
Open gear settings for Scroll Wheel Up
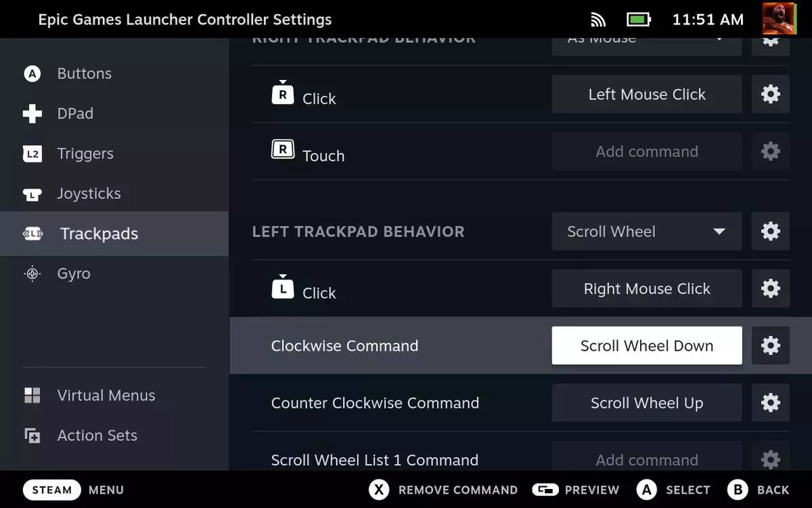(771, 403)
